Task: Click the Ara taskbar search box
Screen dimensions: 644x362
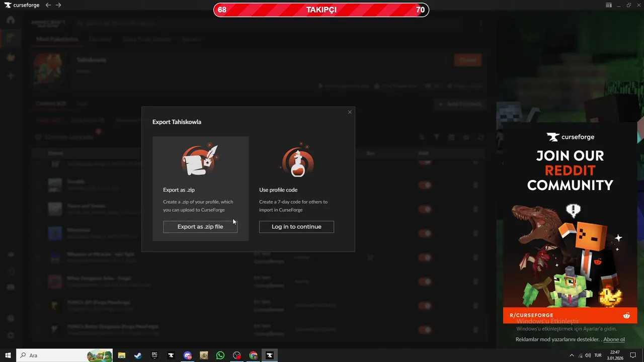Action: point(64,355)
